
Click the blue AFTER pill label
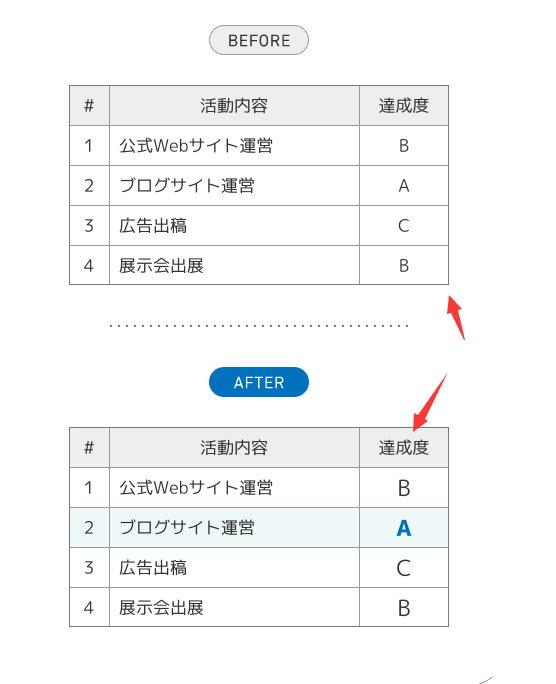259,382
